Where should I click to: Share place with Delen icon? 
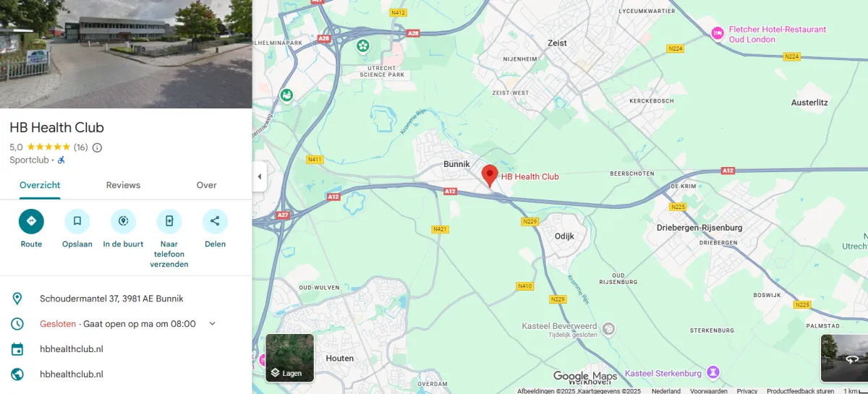[x=215, y=221]
